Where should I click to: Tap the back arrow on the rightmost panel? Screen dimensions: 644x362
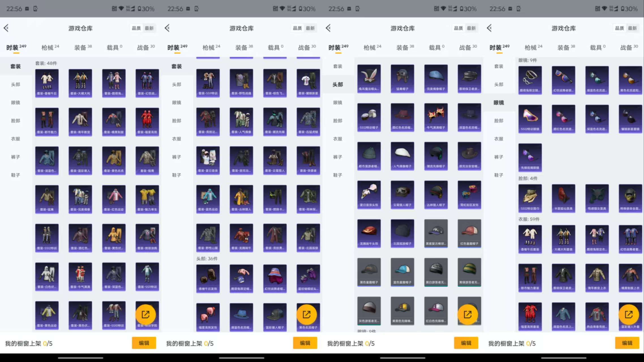489,28
